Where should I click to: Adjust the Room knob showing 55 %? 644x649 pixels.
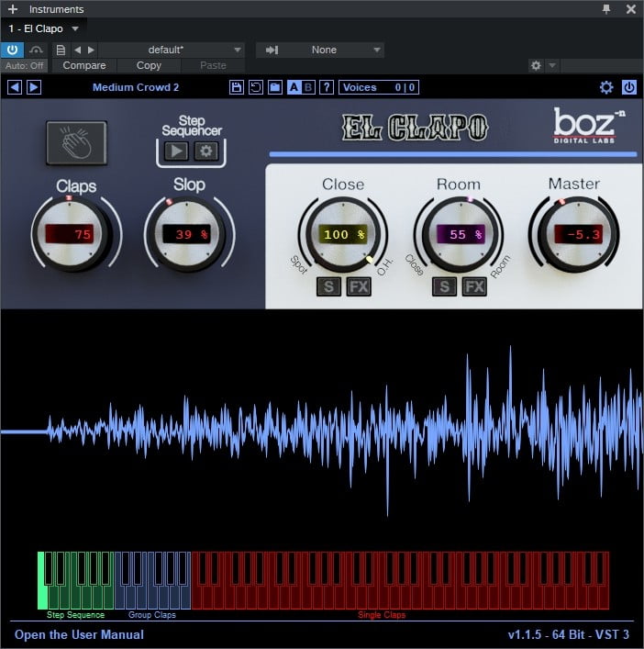pyautogui.click(x=459, y=235)
